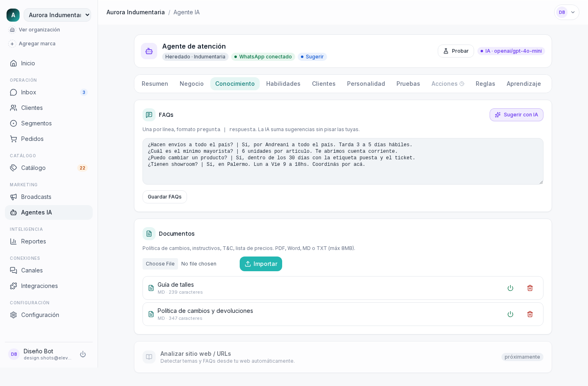588x386 pixels.
Task: Toggle power for Guía de talles document
Action: coord(510,288)
